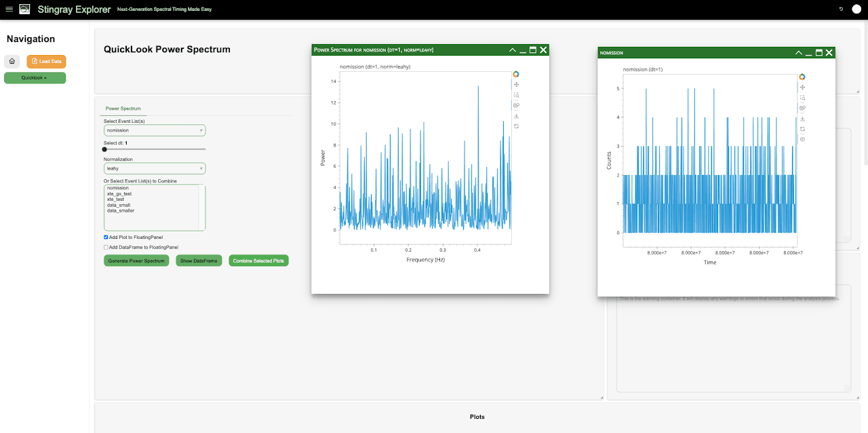
Task: Toggle Wheel Zoom tool in Power Spectrum plot
Action: pyautogui.click(x=516, y=105)
